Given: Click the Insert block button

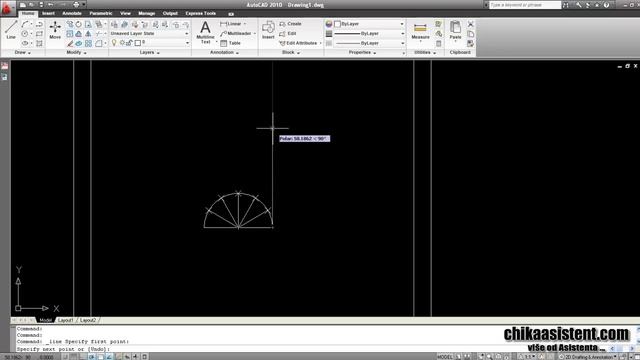Looking at the screenshot, I should pyautogui.click(x=268, y=30).
